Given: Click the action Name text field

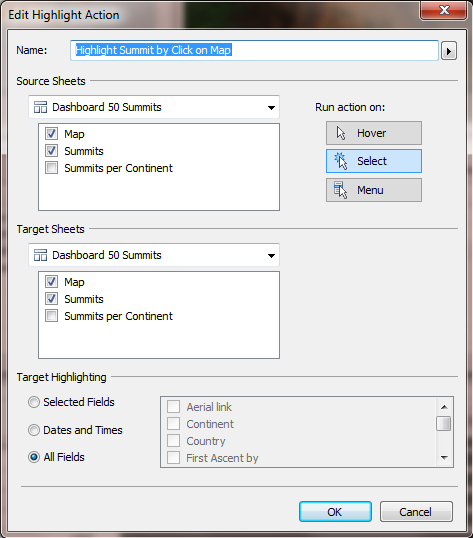Looking at the screenshot, I should (254, 50).
